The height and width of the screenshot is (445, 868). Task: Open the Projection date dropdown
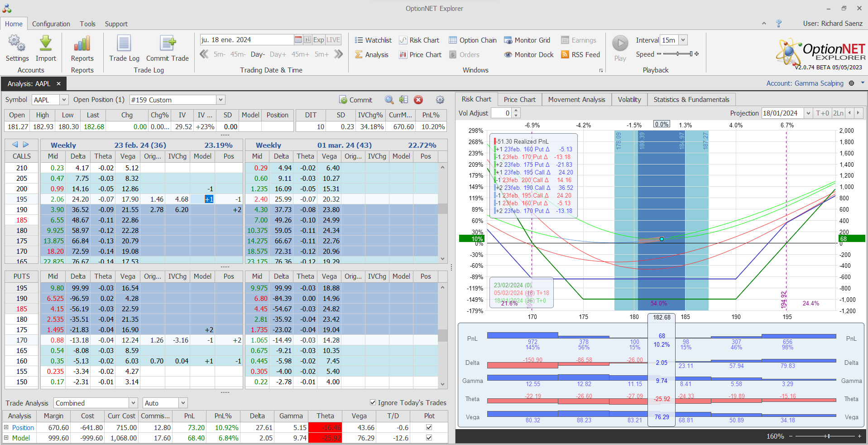click(808, 113)
